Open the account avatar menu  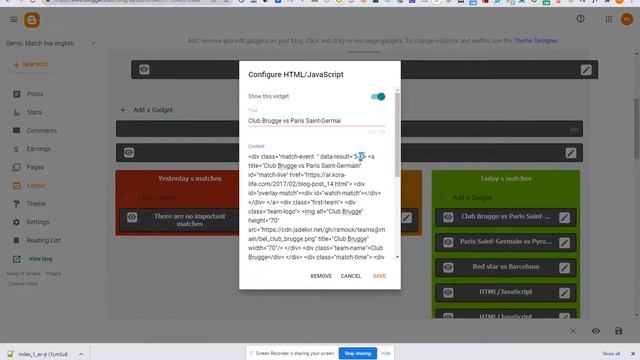(627, 19)
